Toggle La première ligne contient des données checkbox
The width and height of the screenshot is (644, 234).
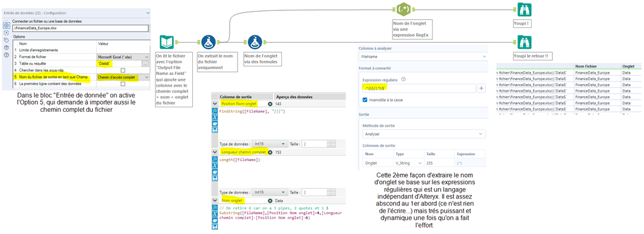[123, 84]
